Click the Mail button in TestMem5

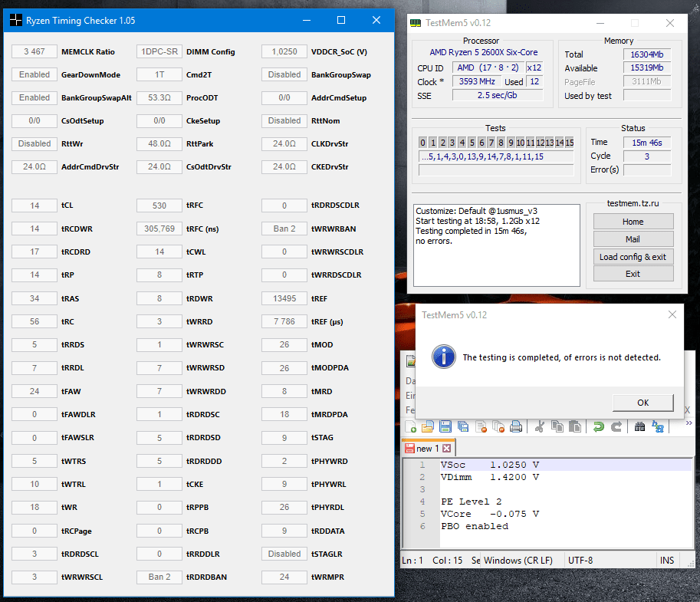633,239
